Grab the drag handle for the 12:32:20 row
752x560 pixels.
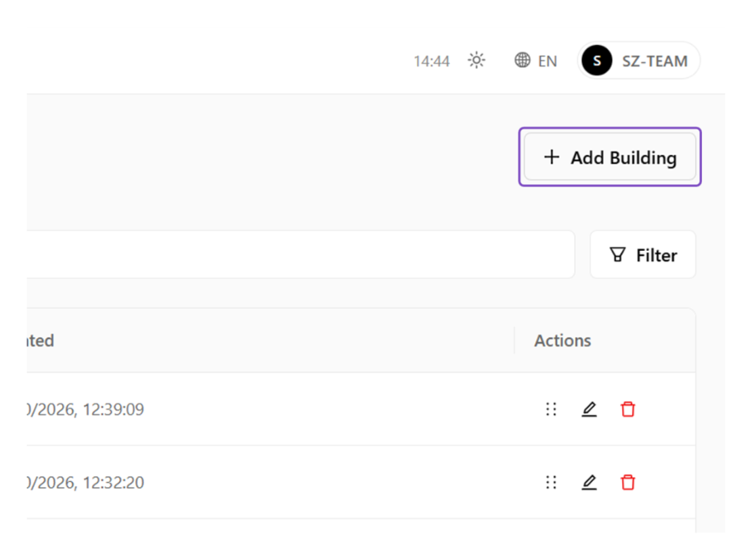551,482
